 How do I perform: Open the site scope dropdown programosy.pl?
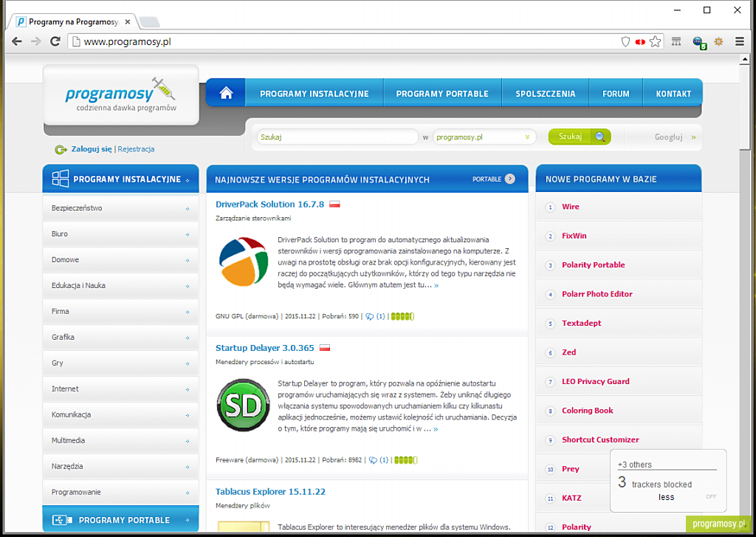point(483,137)
